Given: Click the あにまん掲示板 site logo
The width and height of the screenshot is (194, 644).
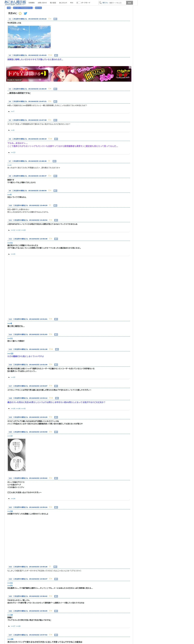Looking at the screenshot, I should pyautogui.click(x=15, y=3).
